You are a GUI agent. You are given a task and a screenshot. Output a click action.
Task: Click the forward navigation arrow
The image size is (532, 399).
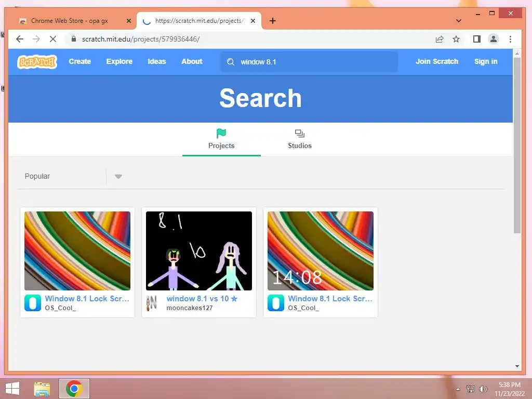tap(36, 39)
